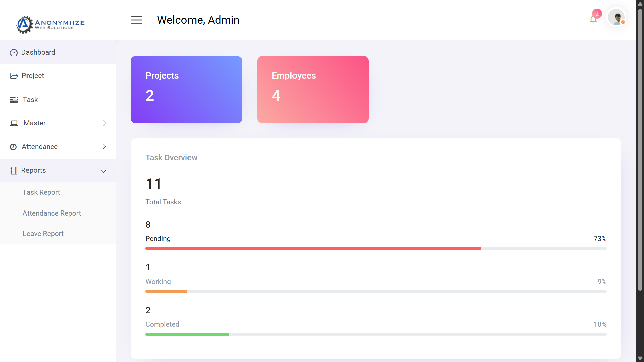Image resolution: width=644 pixels, height=362 pixels.
Task: Click the Task list icon
Action: click(x=14, y=100)
